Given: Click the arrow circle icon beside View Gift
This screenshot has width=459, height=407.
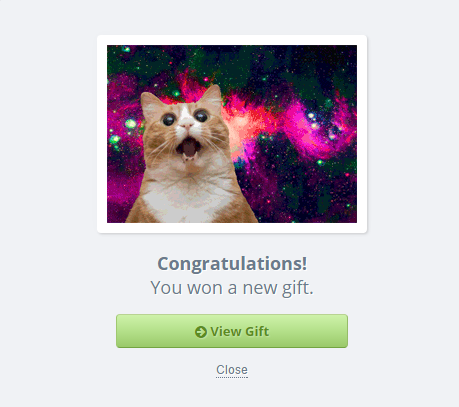Looking at the screenshot, I should [x=201, y=332].
